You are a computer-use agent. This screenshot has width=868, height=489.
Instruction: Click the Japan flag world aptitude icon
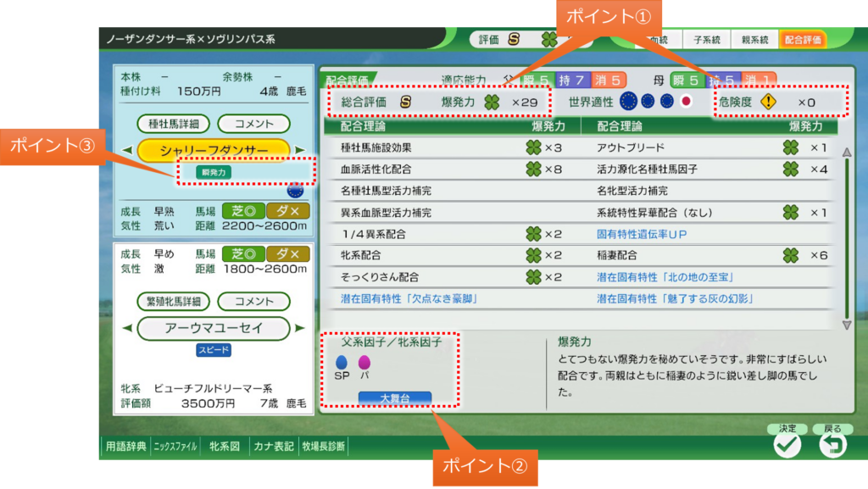(x=687, y=102)
